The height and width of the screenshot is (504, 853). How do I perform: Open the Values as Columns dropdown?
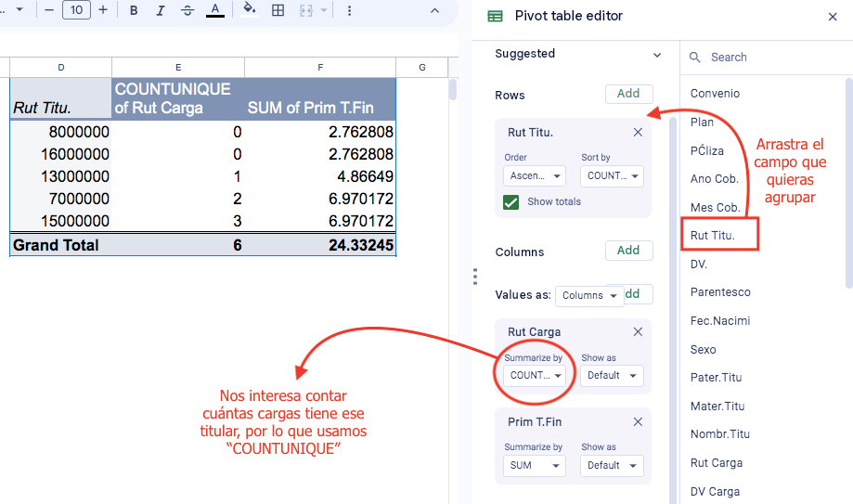coord(589,295)
